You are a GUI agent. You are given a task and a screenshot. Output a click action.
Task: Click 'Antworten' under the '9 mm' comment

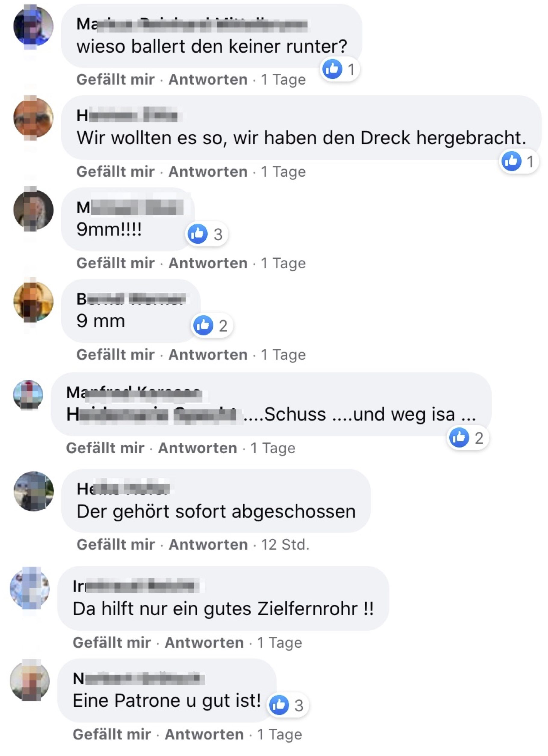click(208, 355)
